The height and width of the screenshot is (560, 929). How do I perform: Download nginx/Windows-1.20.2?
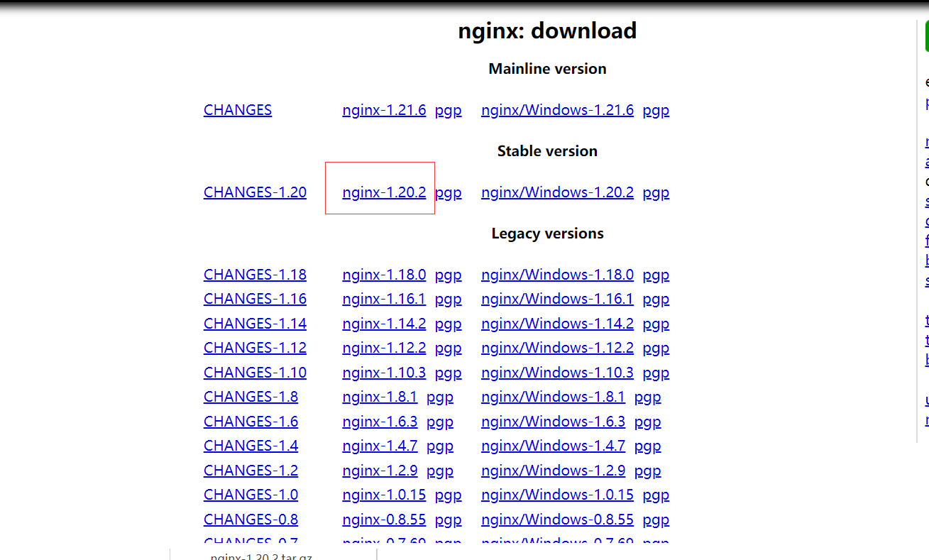pos(557,192)
